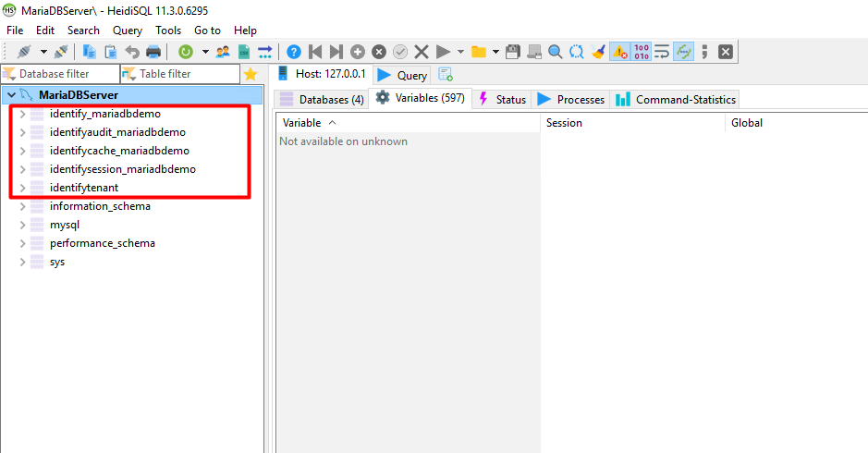Go to the first row icon
This screenshot has height=453, width=868.
(x=315, y=52)
